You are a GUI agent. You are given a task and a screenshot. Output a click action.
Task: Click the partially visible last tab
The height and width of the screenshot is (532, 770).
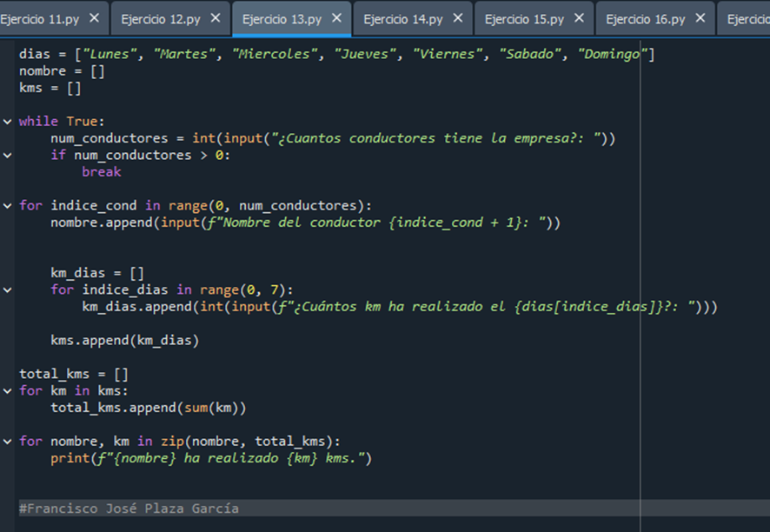[747, 19]
